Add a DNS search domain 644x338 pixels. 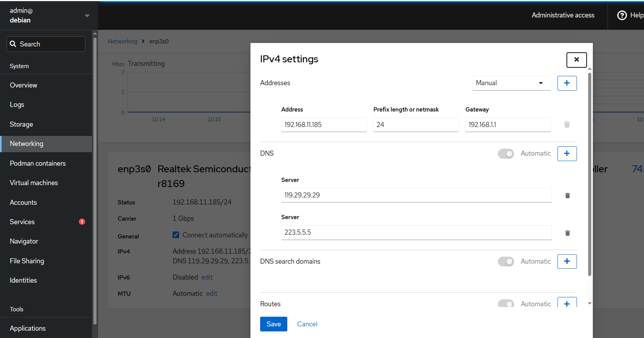point(567,261)
